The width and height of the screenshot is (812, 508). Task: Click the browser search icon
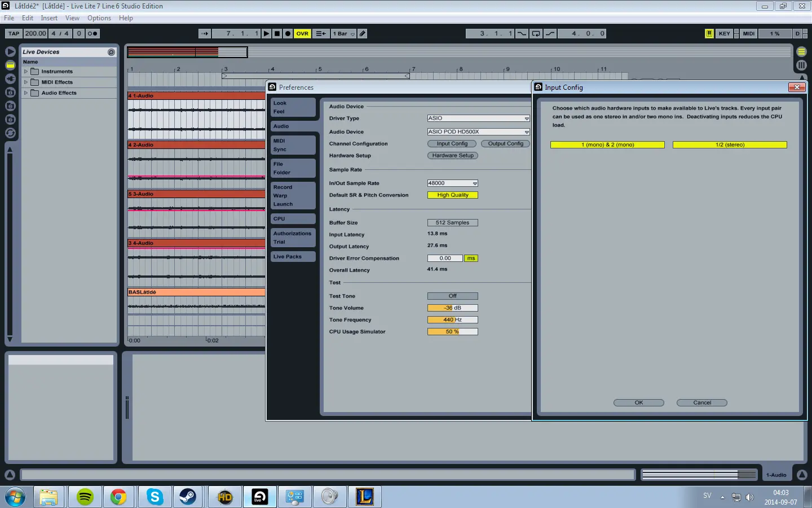111,52
